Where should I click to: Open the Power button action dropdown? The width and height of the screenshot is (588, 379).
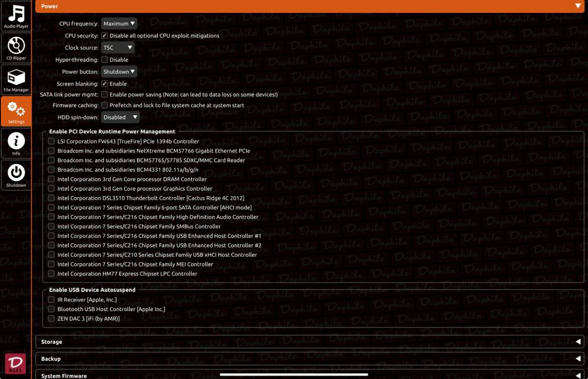pyautogui.click(x=119, y=72)
